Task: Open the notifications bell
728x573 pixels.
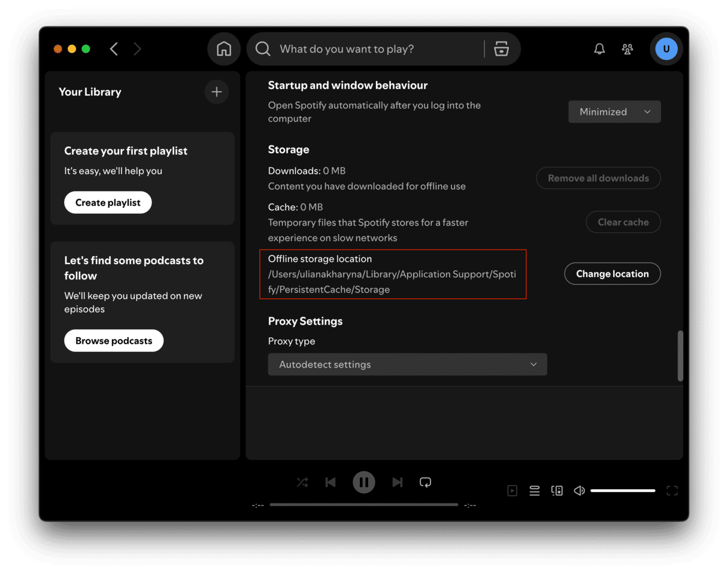Action: click(599, 49)
